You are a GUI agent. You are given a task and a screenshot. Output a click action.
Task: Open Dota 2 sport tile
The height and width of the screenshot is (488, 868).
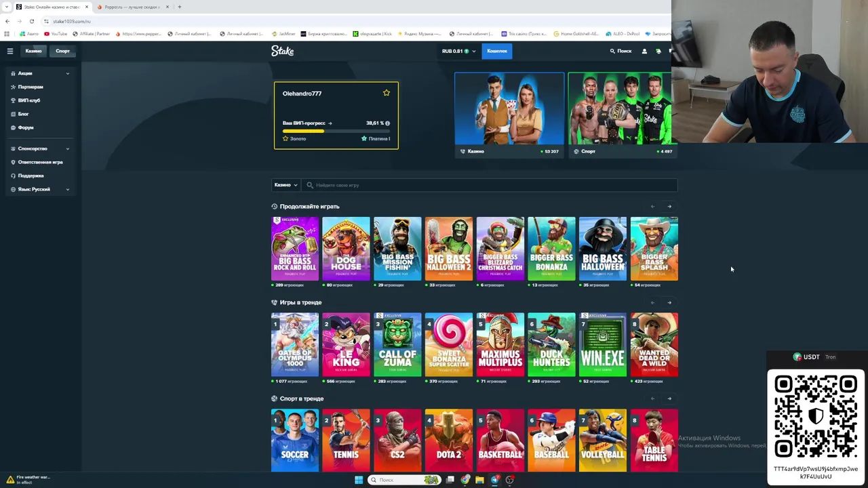coord(449,441)
